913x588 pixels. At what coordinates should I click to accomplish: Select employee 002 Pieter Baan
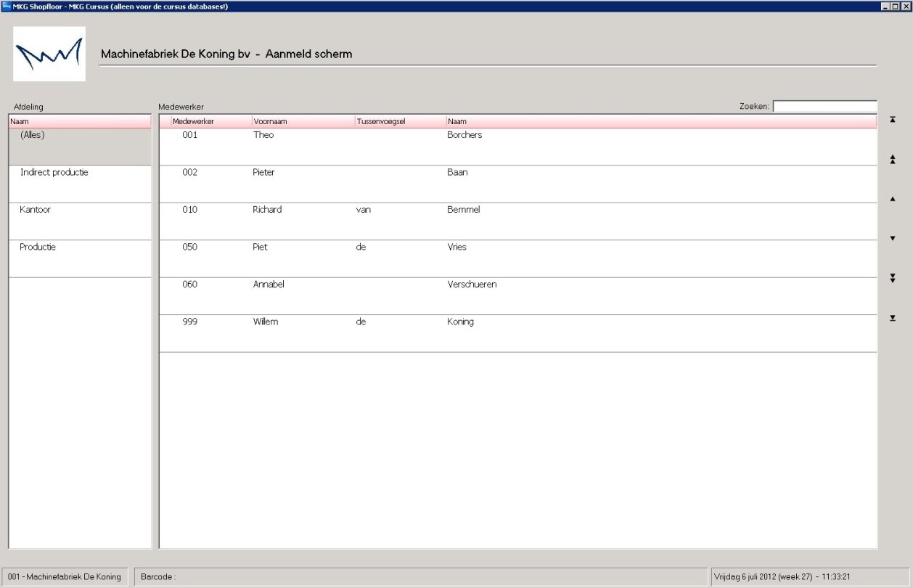[518, 184]
